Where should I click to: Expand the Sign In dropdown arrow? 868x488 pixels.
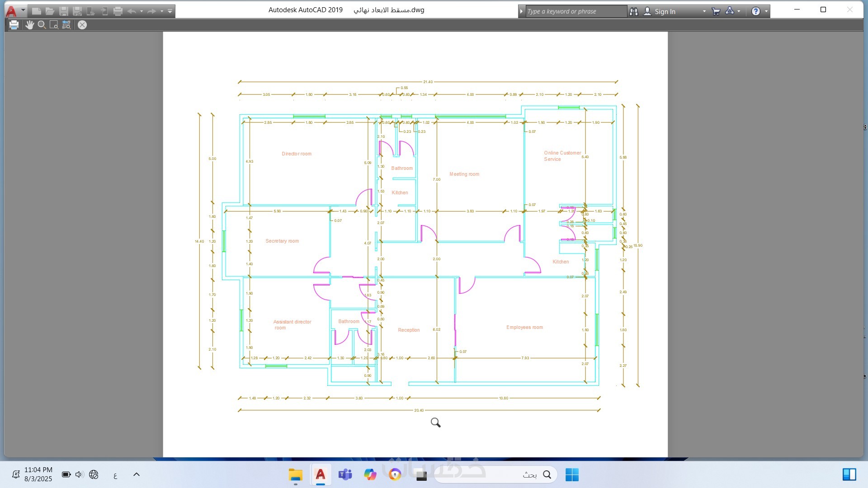coord(704,11)
